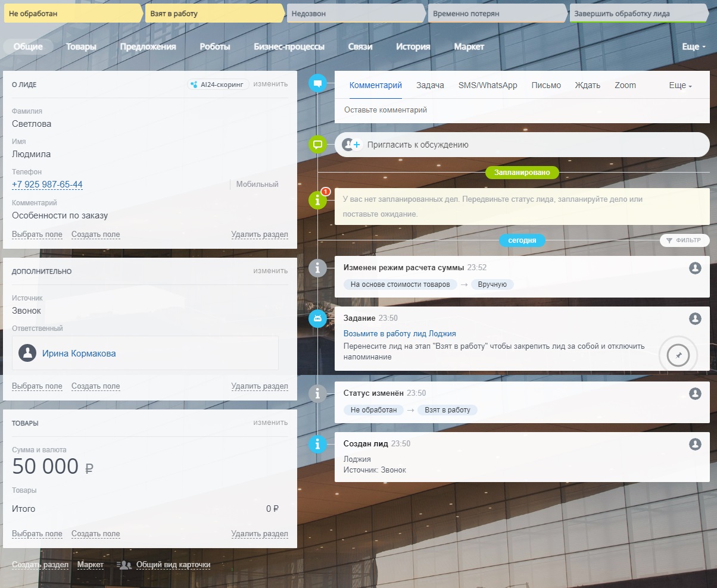Click the Общий вид карточки icon link

[x=164, y=565]
